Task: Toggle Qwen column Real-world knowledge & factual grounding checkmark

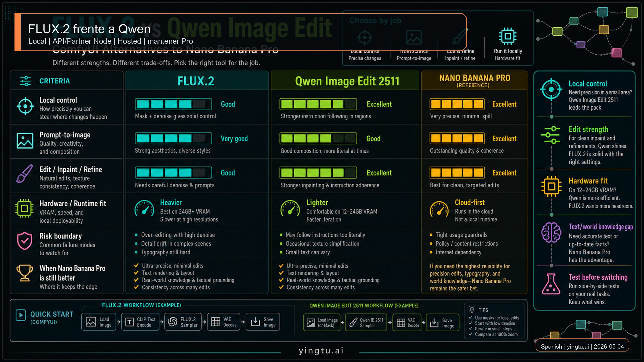Action: click(281, 280)
